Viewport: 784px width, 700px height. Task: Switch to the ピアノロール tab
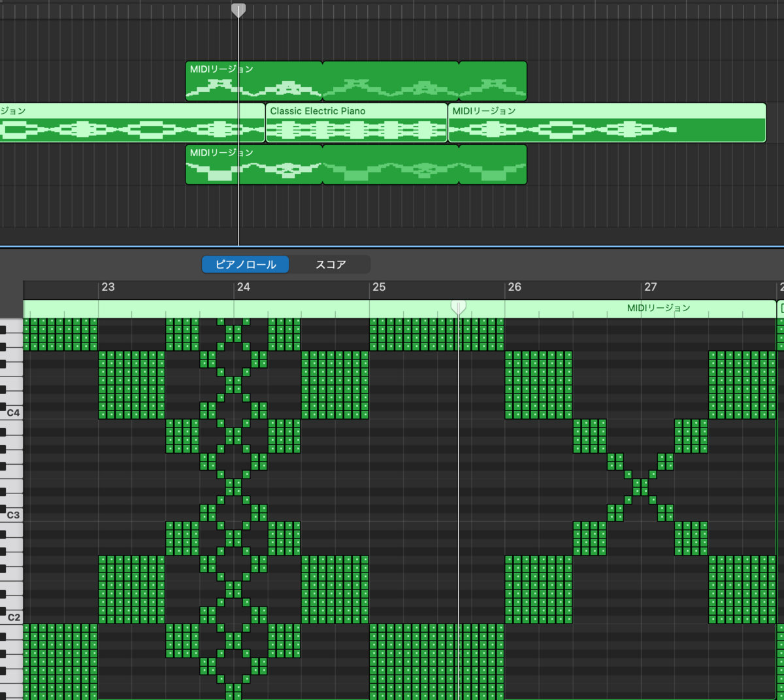246,265
